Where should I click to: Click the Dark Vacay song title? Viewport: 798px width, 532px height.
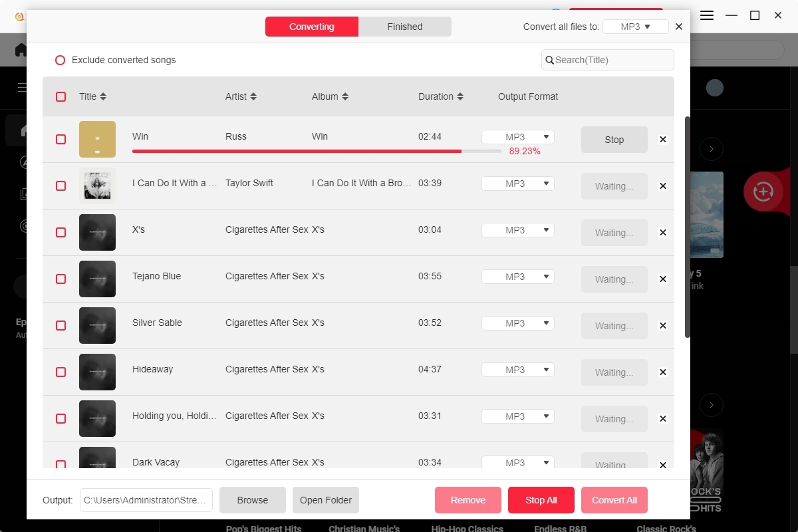pos(156,462)
